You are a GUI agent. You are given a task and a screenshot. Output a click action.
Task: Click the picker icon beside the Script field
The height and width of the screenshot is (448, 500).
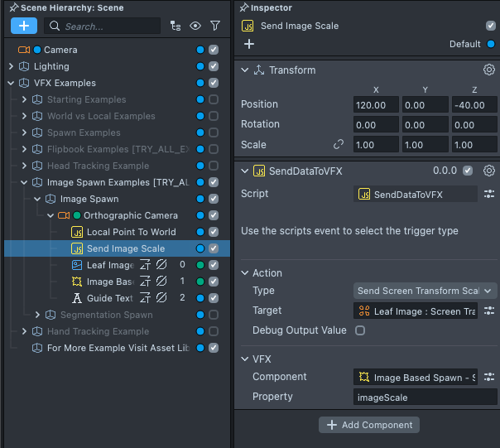[x=488, y=194]
